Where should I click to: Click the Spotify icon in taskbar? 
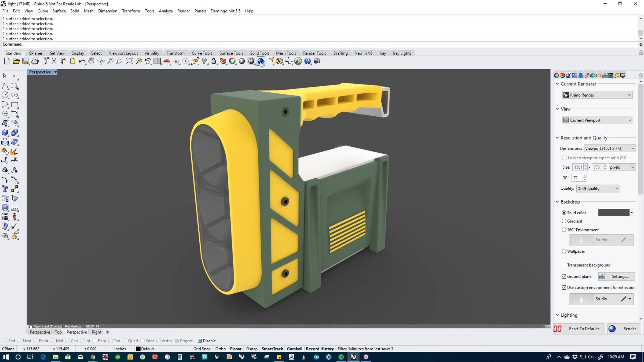click(x=341, y=357)
